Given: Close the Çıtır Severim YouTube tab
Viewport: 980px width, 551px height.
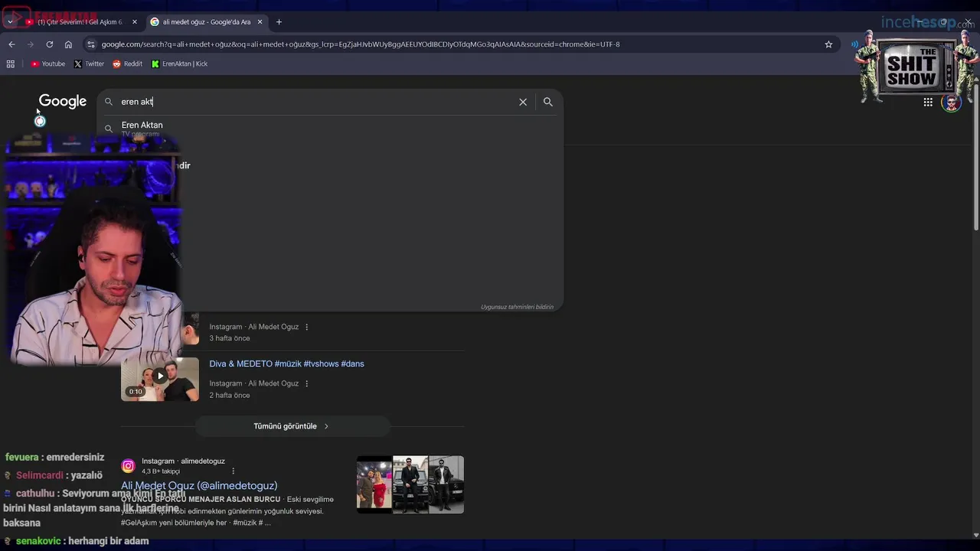Looking at the screenshot, I should (135, 22).
